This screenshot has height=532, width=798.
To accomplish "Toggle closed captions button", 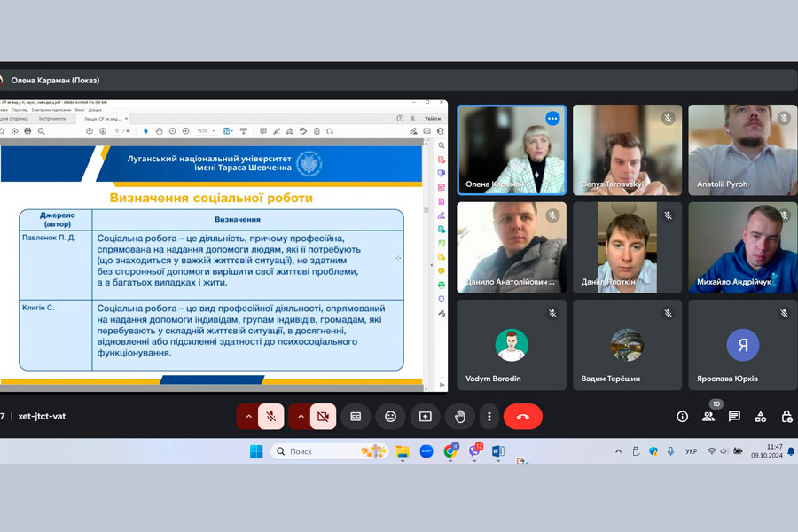I will [356, 417].
